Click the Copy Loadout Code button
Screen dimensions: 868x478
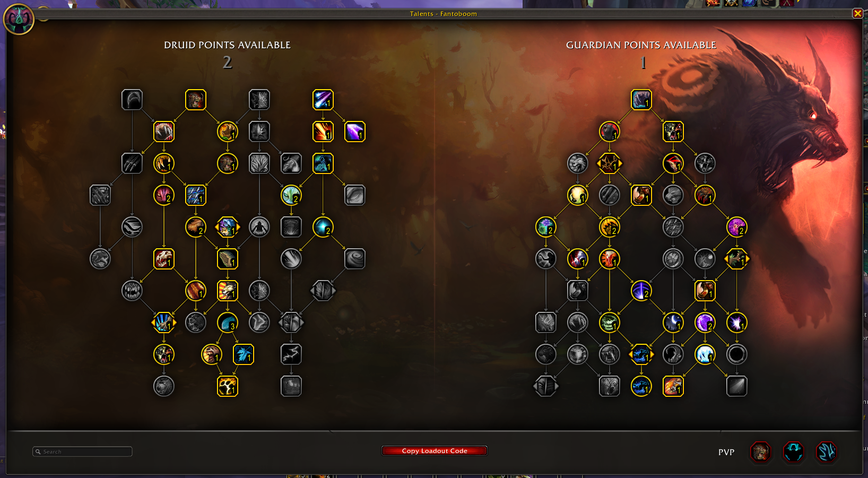point(434,451)
